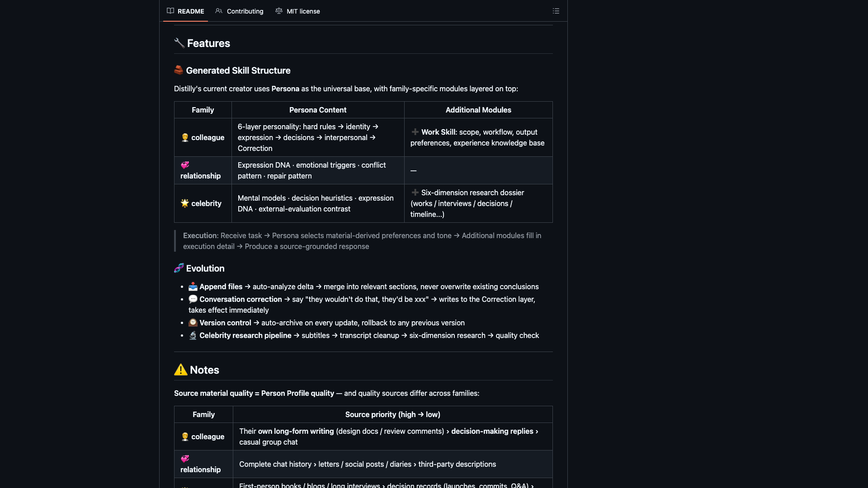Click 'Source material quality = Person Profile quality'

point(254,393)
